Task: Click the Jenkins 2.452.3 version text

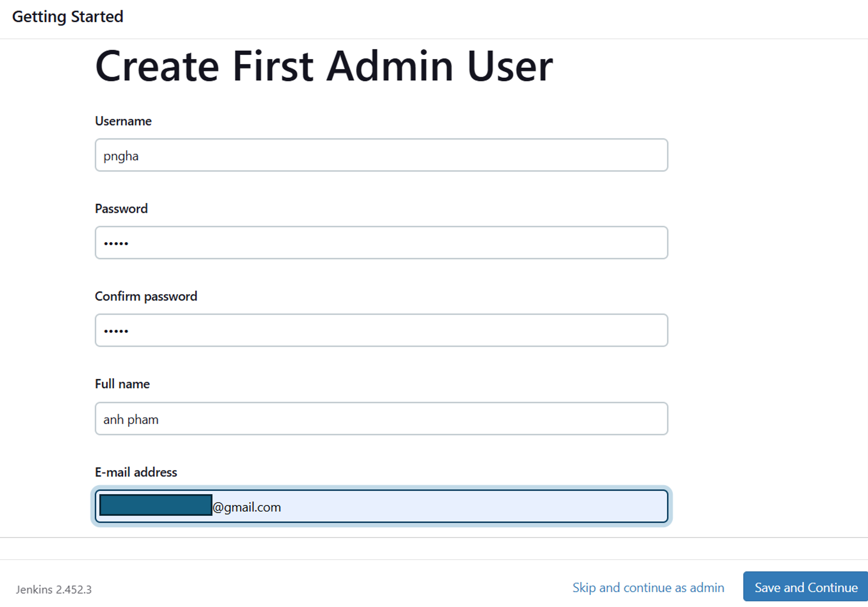Action: tap(54, 590)
